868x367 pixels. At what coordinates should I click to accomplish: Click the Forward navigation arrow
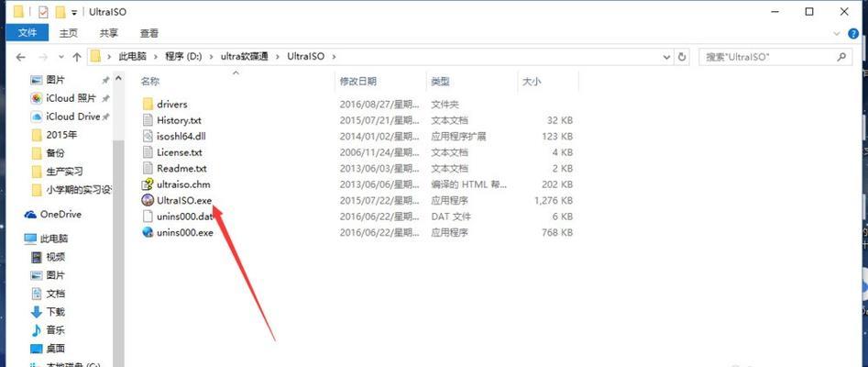(x=43, y=57)
